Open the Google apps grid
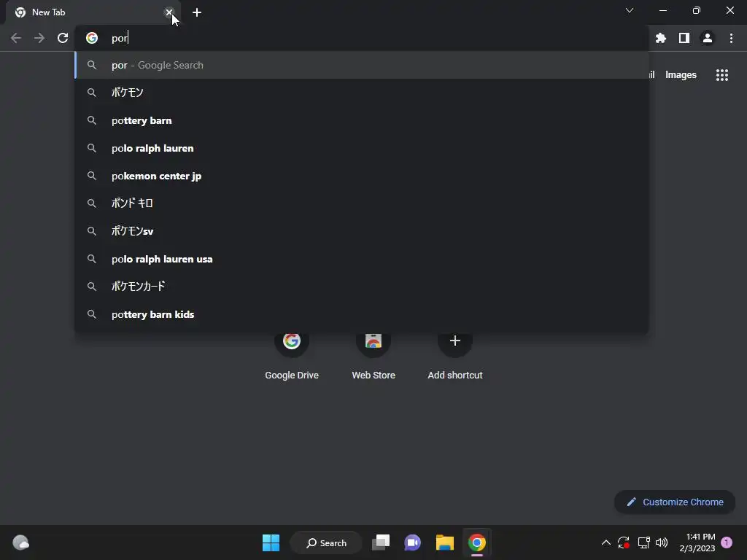 pyautogui.click(x=722, y=75)
